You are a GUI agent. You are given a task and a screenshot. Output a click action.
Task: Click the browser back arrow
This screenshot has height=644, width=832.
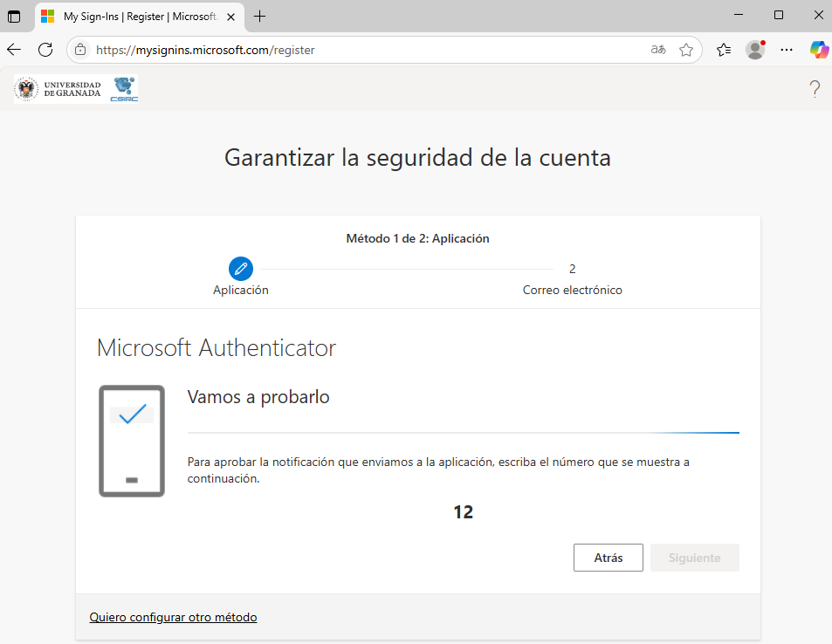tap(14, 50)
